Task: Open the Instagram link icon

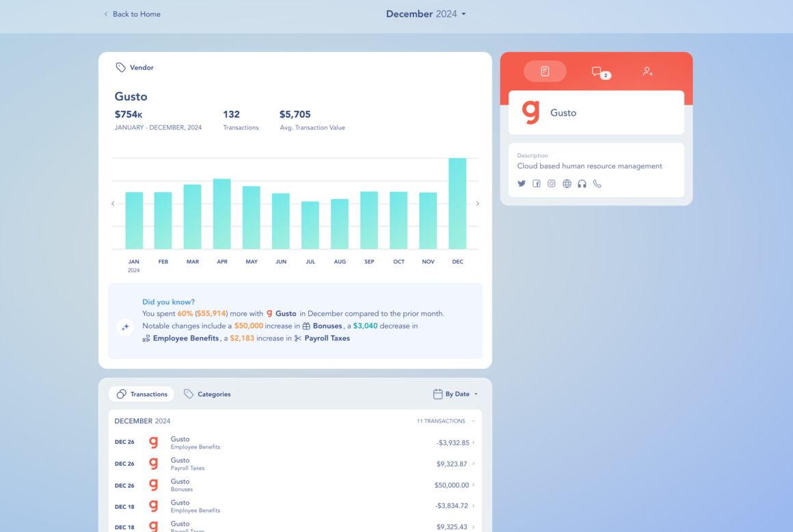Action: 551,183
